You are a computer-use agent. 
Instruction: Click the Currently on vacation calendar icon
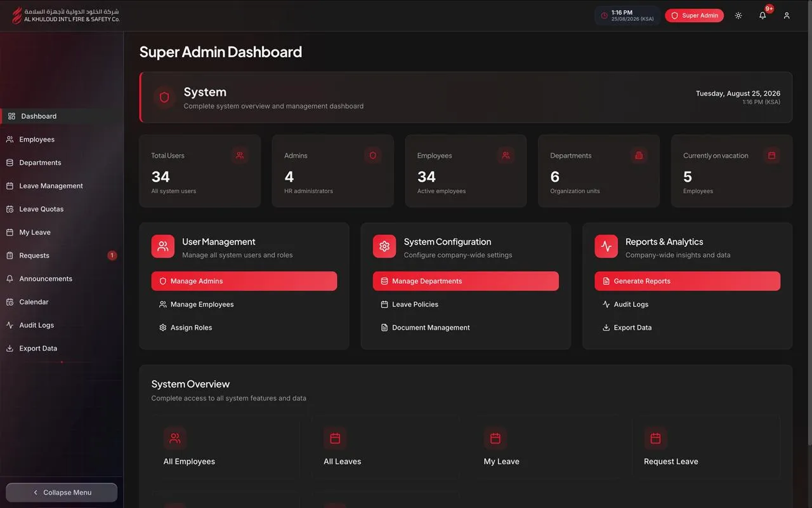772,155
